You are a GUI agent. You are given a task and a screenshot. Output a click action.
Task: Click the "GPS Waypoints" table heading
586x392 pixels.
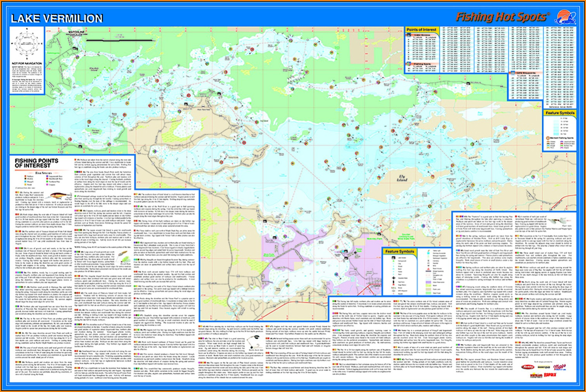click(x=526, y=73)
